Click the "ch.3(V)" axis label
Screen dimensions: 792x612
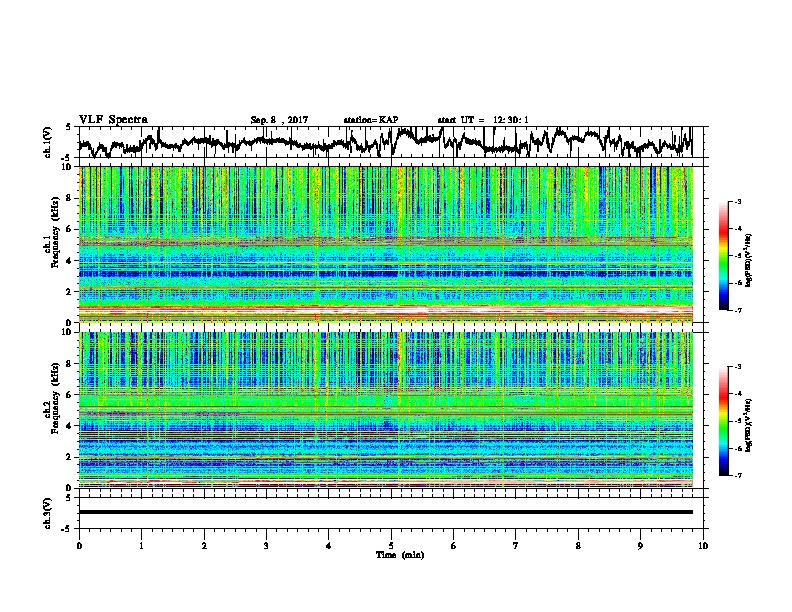[48, 513]
